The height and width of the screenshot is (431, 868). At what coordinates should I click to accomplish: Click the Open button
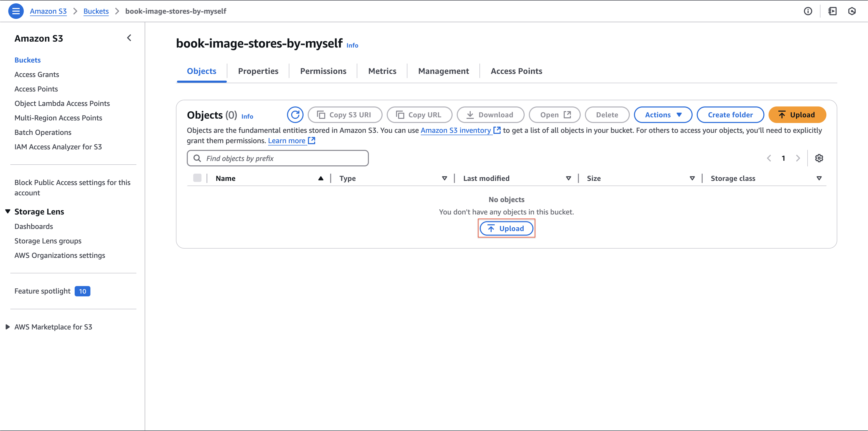click(x=555, y=115)
